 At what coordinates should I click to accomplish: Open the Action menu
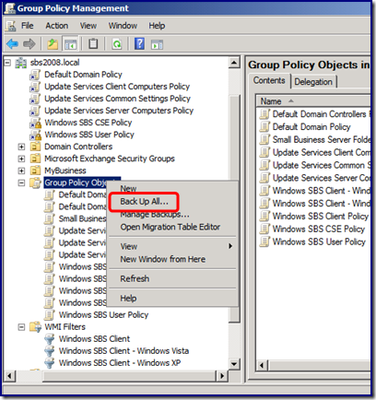(57, 26)
